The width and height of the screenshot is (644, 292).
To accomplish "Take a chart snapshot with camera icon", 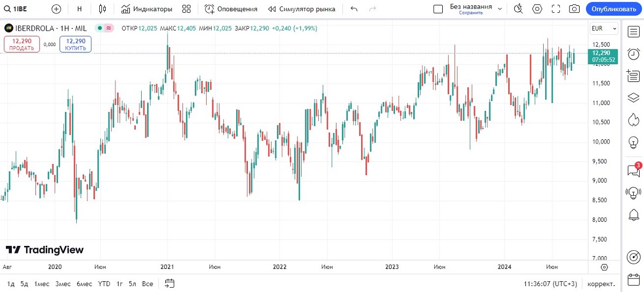I will [x=574, y=9].
